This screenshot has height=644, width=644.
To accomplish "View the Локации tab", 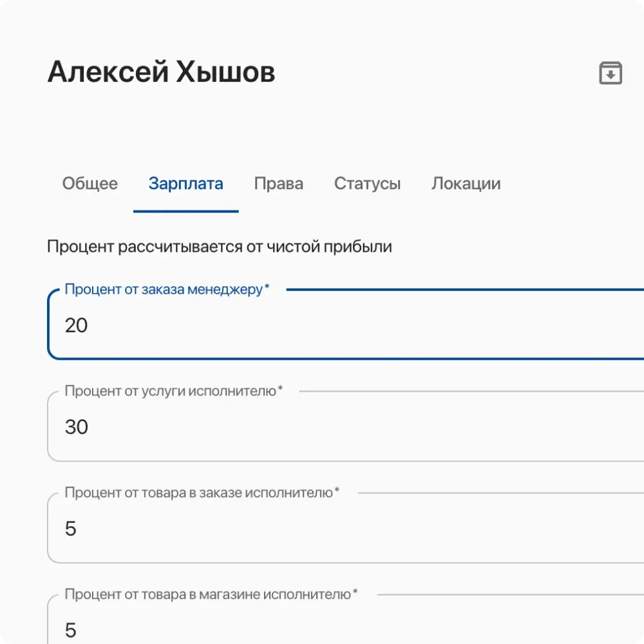I will [466, 184].
